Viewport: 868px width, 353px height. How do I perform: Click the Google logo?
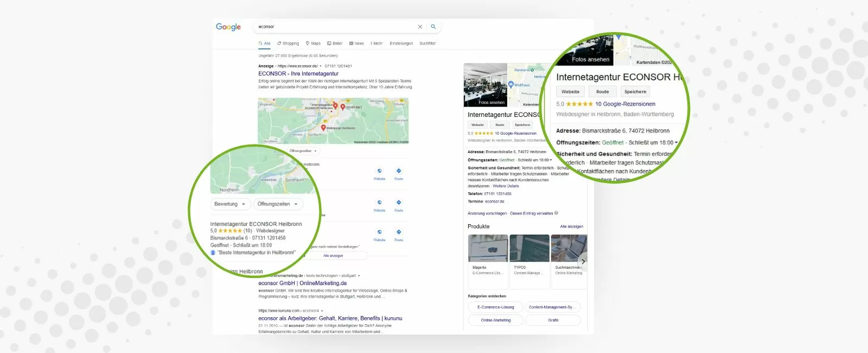point(228,27)
